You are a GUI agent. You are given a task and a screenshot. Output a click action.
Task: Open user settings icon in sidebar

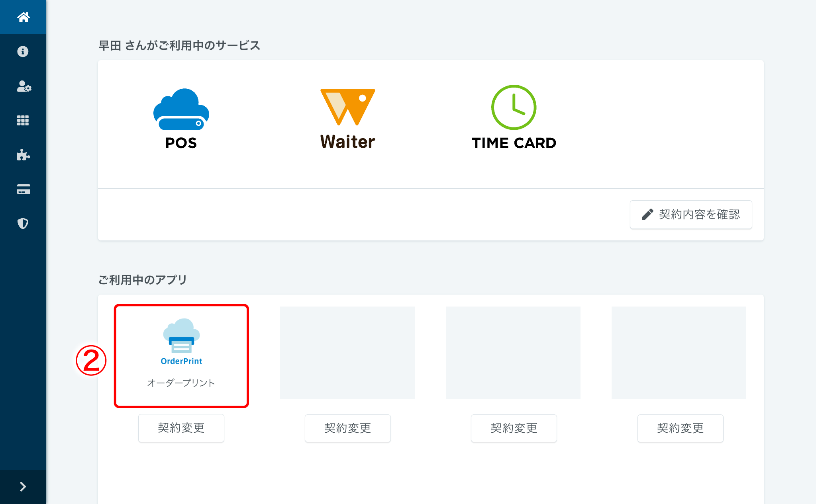23,86
